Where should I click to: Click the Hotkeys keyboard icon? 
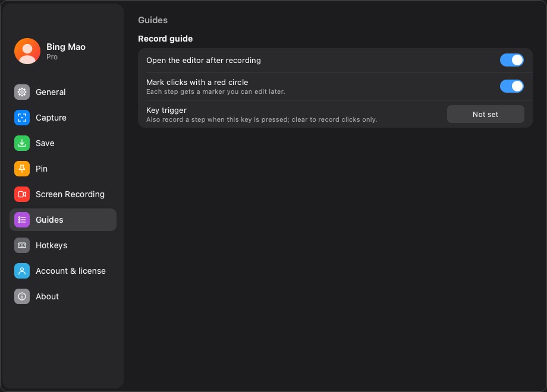(x=22, y=245)
